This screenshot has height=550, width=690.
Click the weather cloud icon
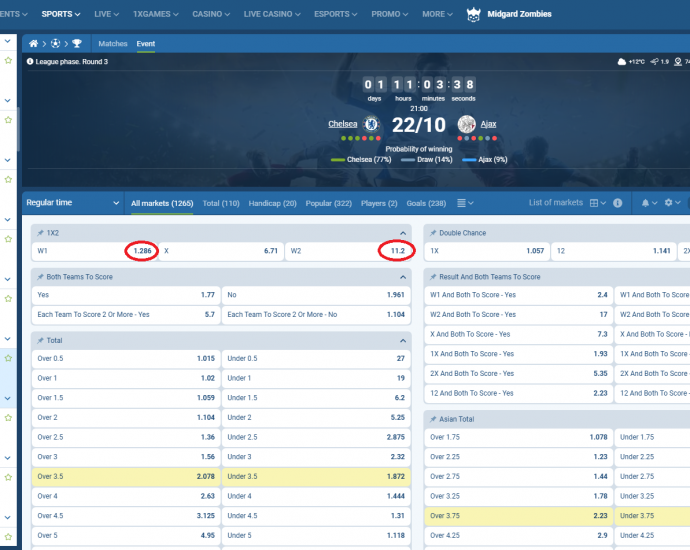(621, 62)
